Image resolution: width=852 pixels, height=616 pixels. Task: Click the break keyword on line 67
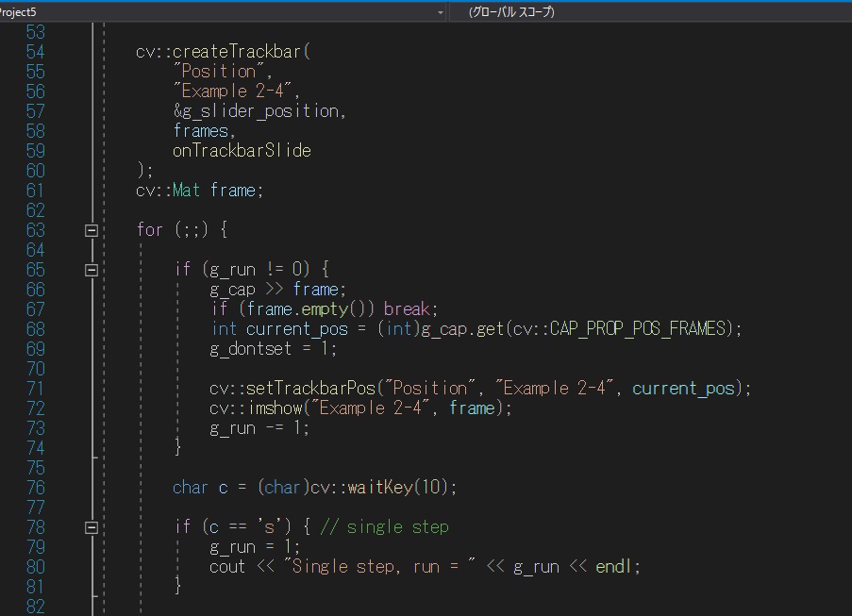[x=407, y=309]
